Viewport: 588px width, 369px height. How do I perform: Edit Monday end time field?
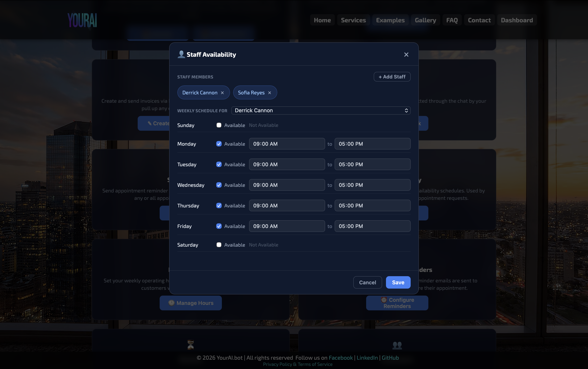pos(372,144)
